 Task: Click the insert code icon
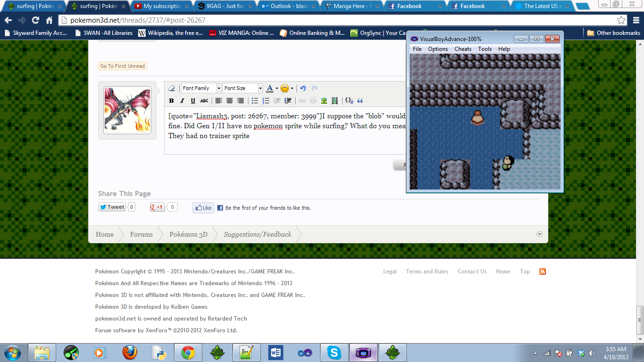pyautogui.click(x=349, y=100)
